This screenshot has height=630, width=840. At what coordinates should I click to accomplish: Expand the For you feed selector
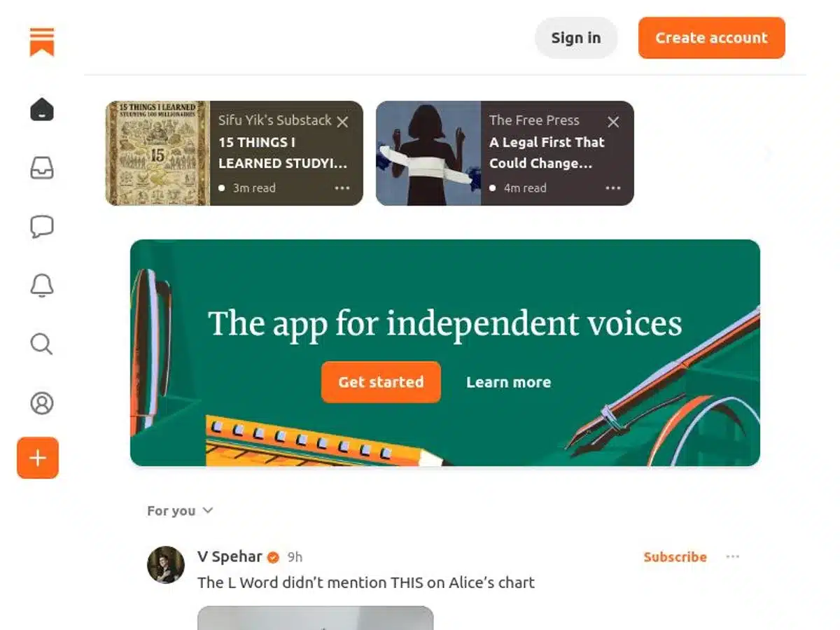(180, 510)
